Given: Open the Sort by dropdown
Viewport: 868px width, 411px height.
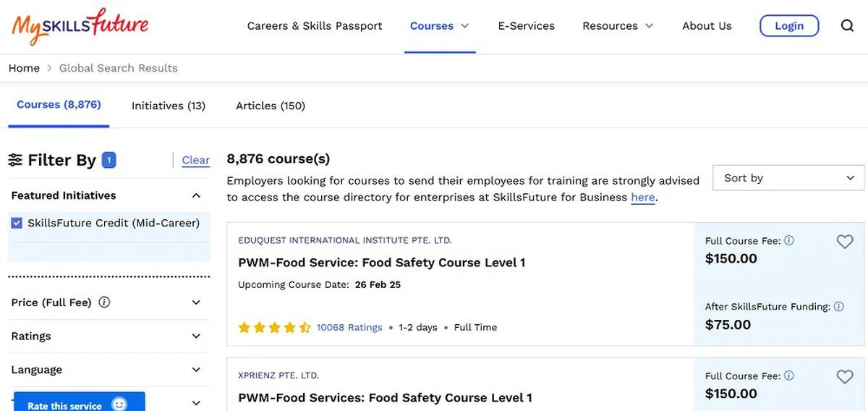Looking at the screenshot, I should (x=788, y=178).
